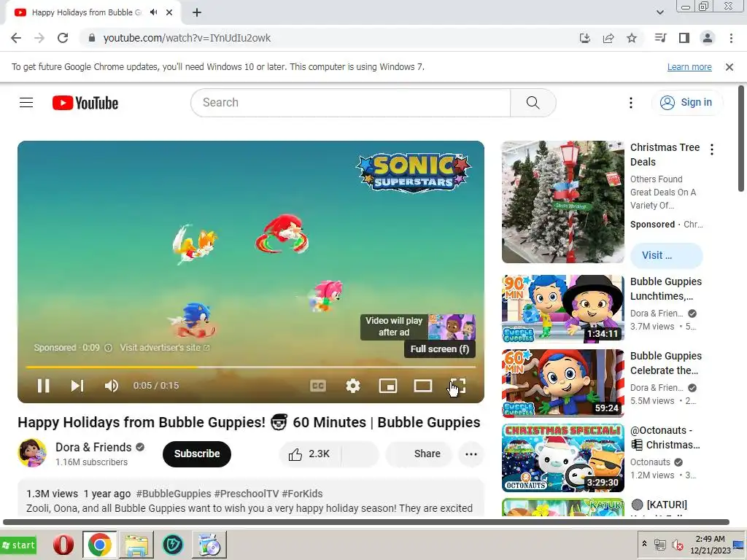Click Visit advertiser's site link
This screenshot has height=560, width=747.
tap(164, 348)
